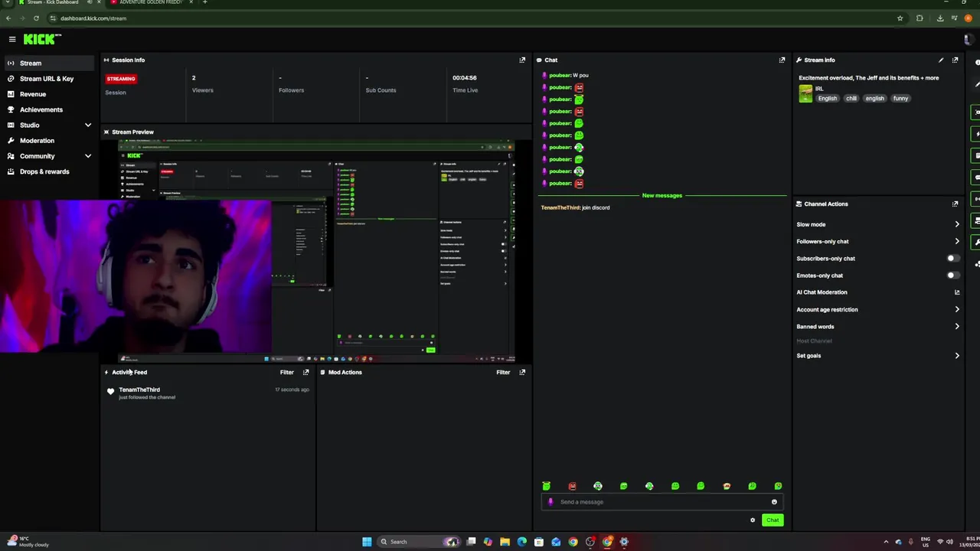The height and width of the screenshot is (551, 980).
Task: Expand the Community sidebar section
Action: (87, 156)
